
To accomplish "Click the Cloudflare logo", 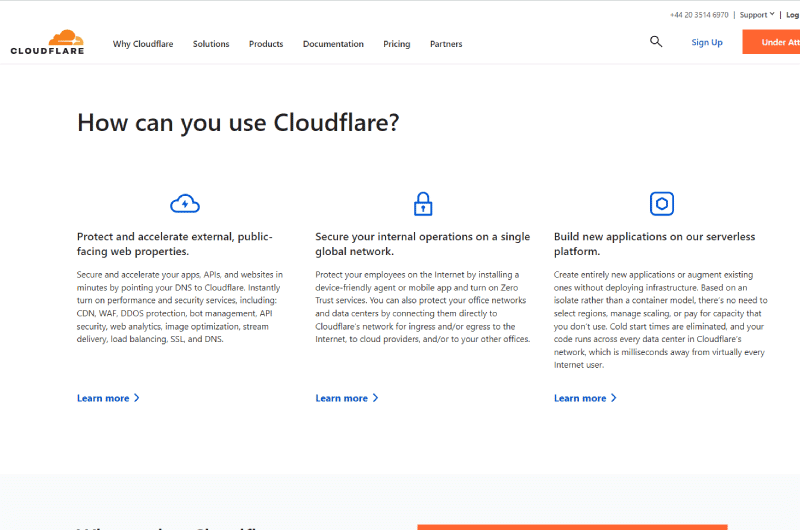I will [x=47, y=42].
